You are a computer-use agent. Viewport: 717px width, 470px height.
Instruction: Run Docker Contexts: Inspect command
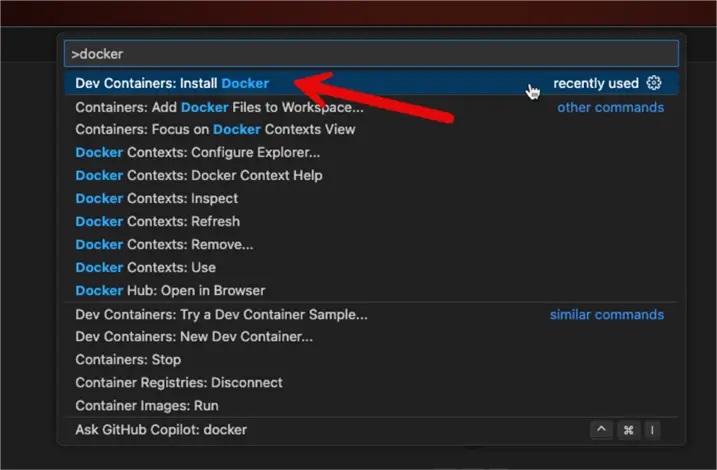pyautogui.click(x=371, y=198)
